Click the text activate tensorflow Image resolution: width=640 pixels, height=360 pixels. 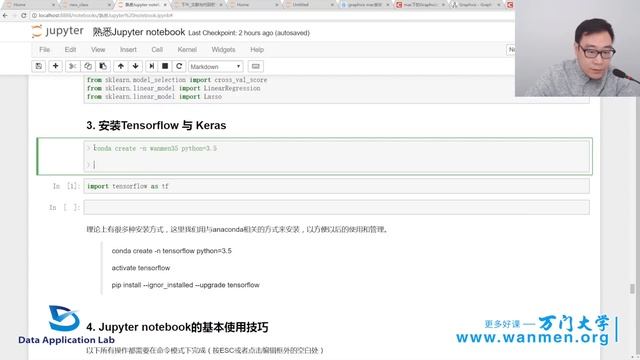click(x=141, y=268)
